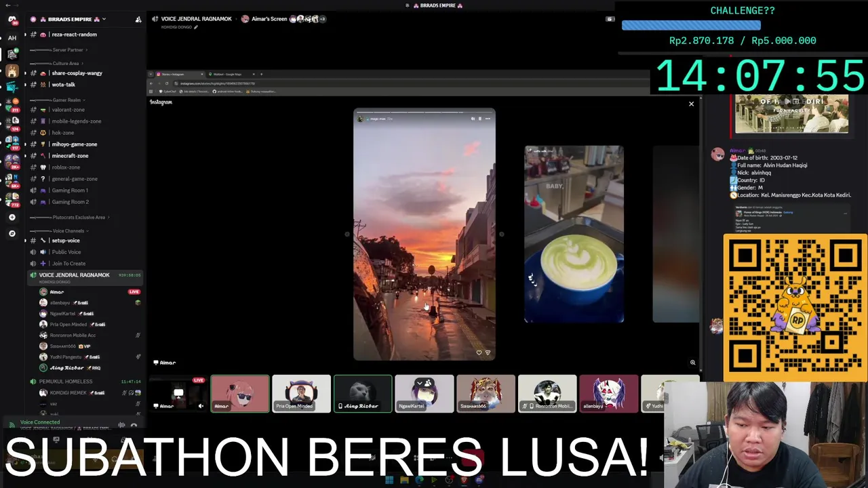Close the Stories Instagram browser tab
Viewport: 868px width, 488px height.
203,74
